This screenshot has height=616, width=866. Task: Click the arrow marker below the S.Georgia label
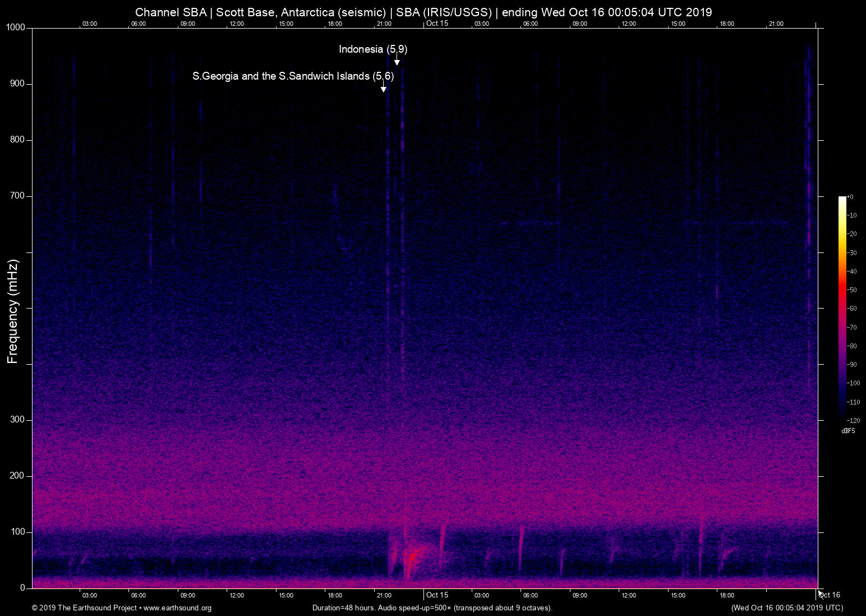(384, 88)
